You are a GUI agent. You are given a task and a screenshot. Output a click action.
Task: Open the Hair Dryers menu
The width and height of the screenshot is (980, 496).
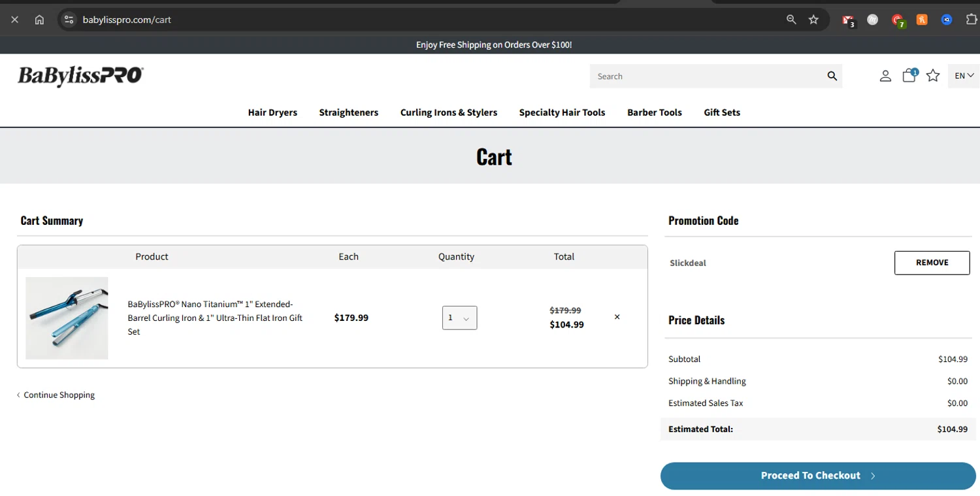click(x=272, y=112)
